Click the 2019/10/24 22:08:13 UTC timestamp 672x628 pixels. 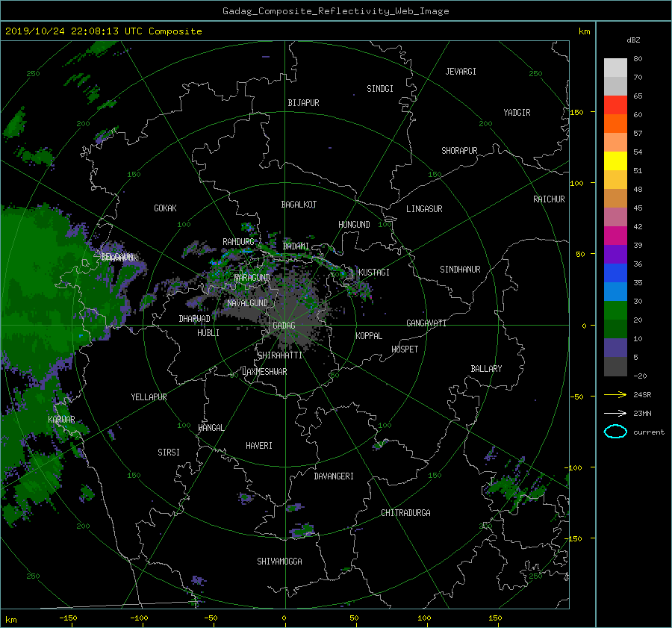[x=74, y=31]
